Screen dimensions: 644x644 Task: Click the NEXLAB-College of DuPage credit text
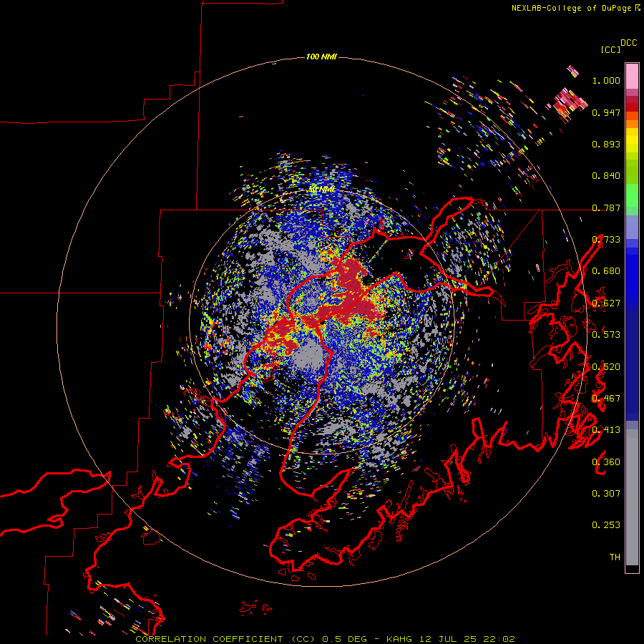pyautogui.click(x=575, y=8)
